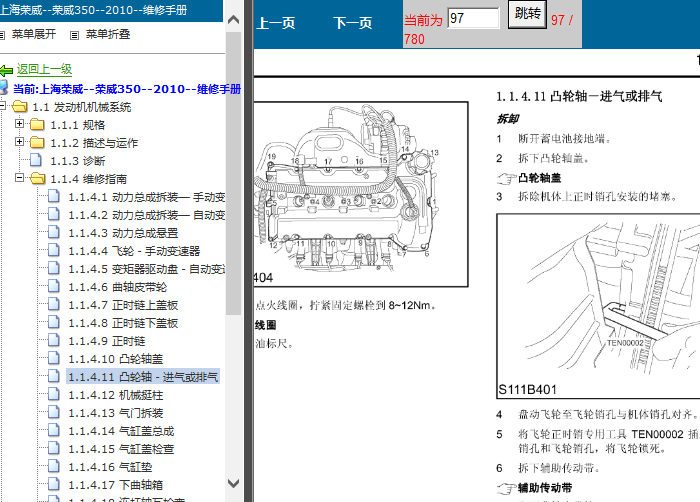
Task: Click the page icon for 1.1.4.13 气门拆装
Action: click(54, 412)
